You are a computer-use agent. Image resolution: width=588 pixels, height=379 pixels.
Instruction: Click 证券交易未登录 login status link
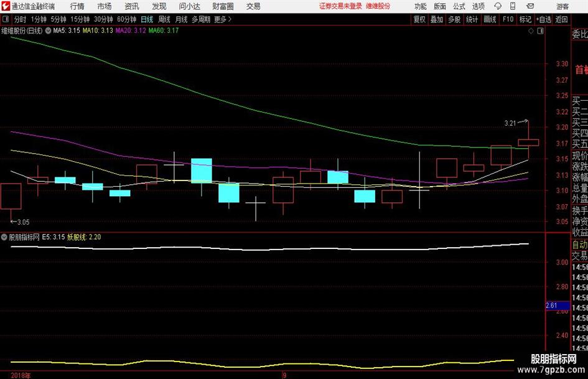[x=340, y=6]
